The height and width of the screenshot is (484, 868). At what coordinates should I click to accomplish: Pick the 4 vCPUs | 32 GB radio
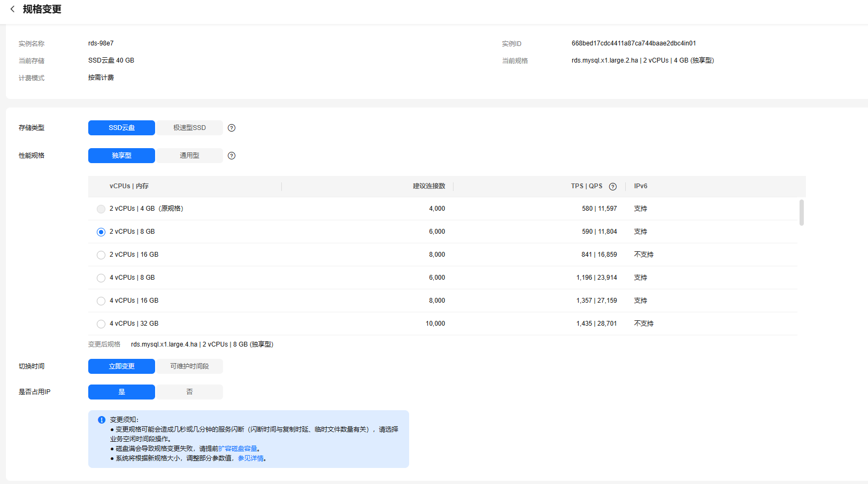[101, 324]
